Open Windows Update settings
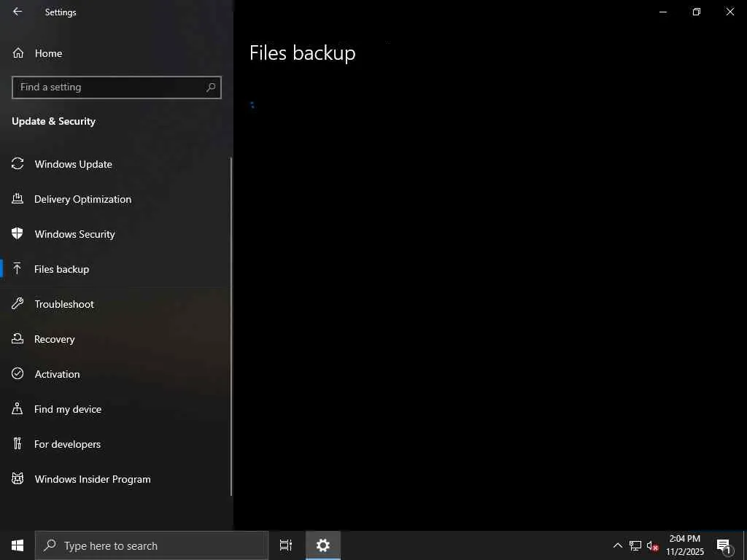Screen dimensions: 747x560 [115, 164]
